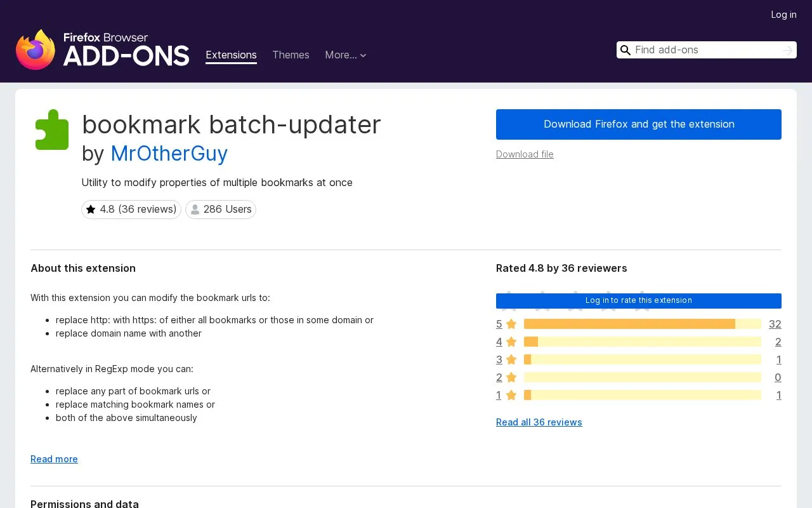Click the number 4 rating link
The image size is (812, 508).
click(499, 342)
